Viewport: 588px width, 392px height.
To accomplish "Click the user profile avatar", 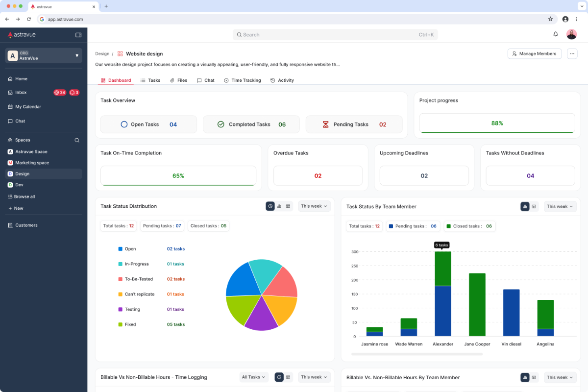I will (571, 34).
